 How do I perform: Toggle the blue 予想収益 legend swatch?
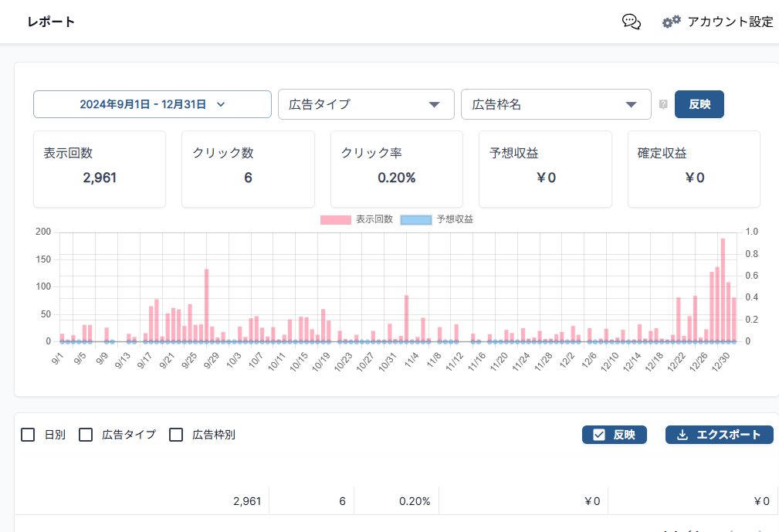click(415, 219)
